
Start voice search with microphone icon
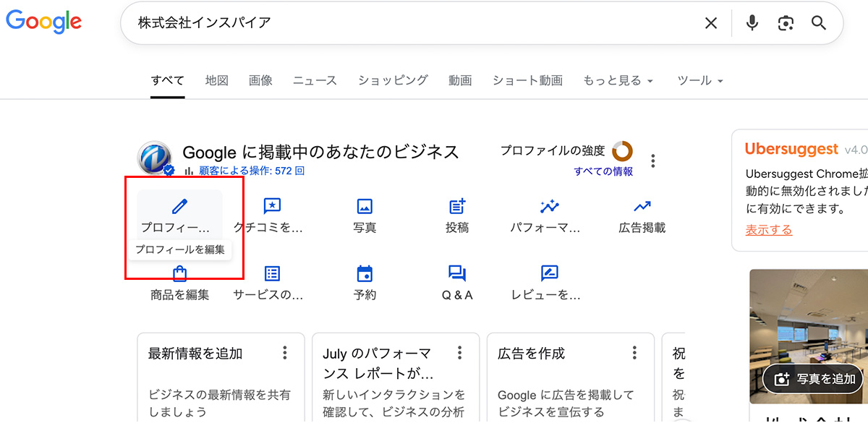click(x=752, y=23)
